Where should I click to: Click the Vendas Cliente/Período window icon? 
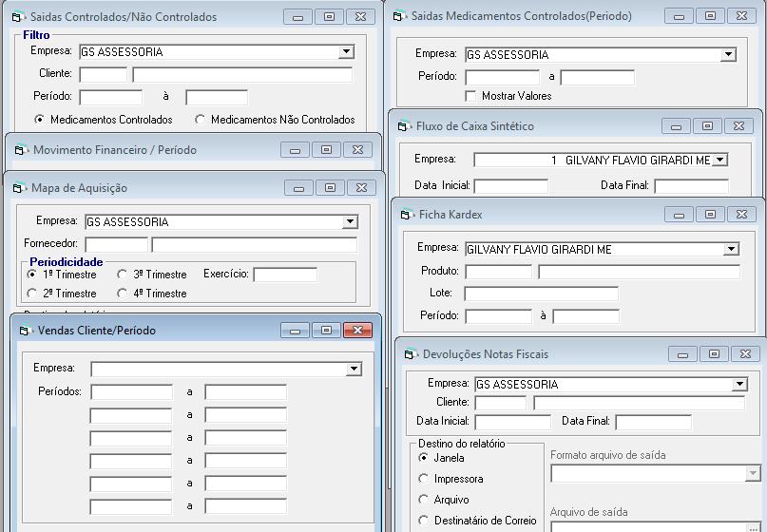pos(25,331)
